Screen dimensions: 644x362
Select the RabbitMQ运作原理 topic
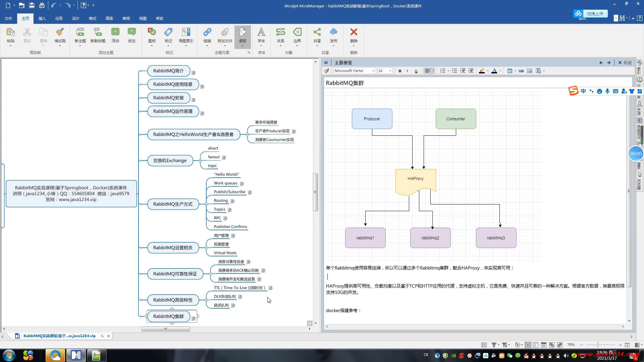point(173,111)
